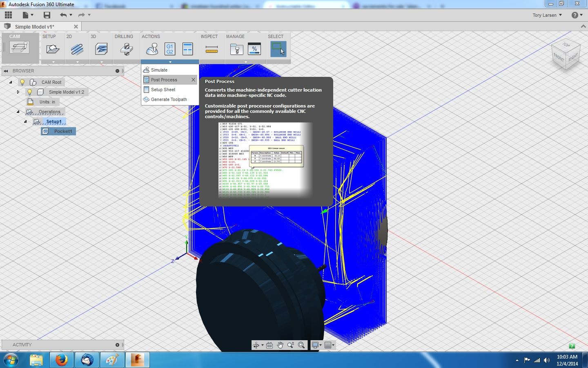Viewport: 588px width, 368px height.
Task: Activate the Orbit tool at bottom
Action: pos(256,345)
